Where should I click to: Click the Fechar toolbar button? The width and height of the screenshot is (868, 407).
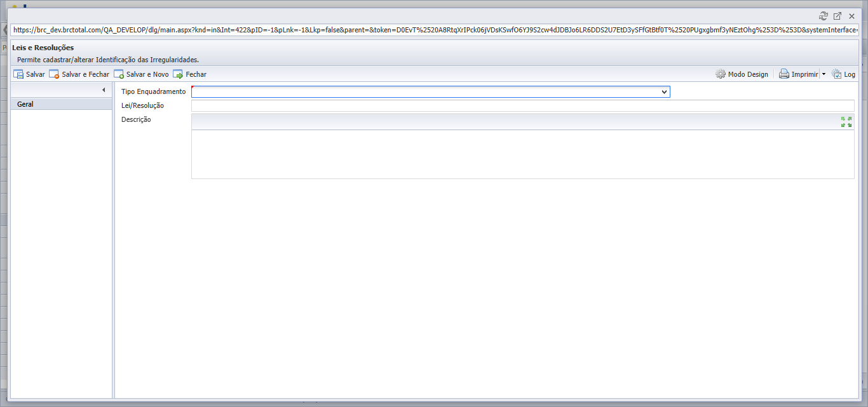[189, 74]
